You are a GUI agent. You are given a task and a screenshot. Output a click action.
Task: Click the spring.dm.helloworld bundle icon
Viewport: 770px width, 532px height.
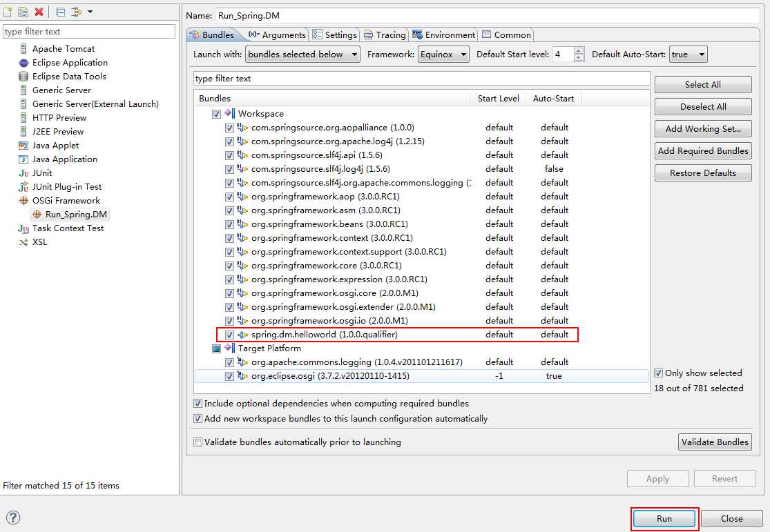point(242,335)
